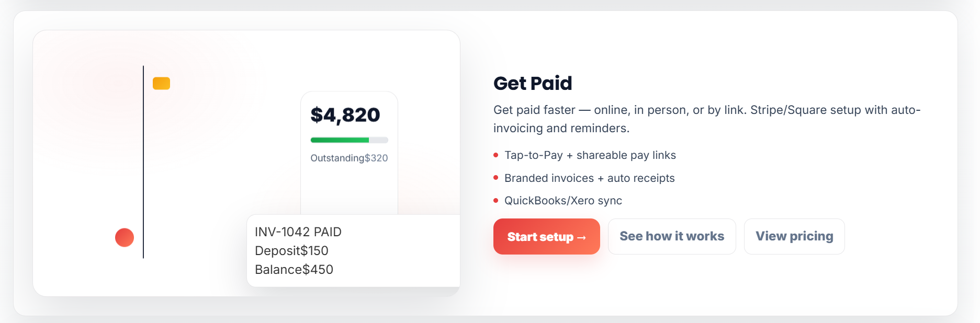This screenshot has width=980, height=323.
Task: Click the Balance $450 line
Action: pos(294,270)
